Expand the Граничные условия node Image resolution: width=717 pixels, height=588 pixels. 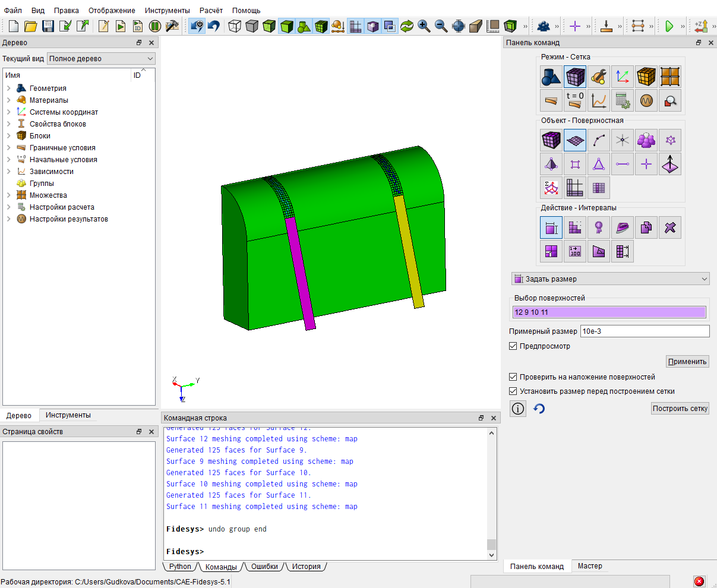point(9,148)
